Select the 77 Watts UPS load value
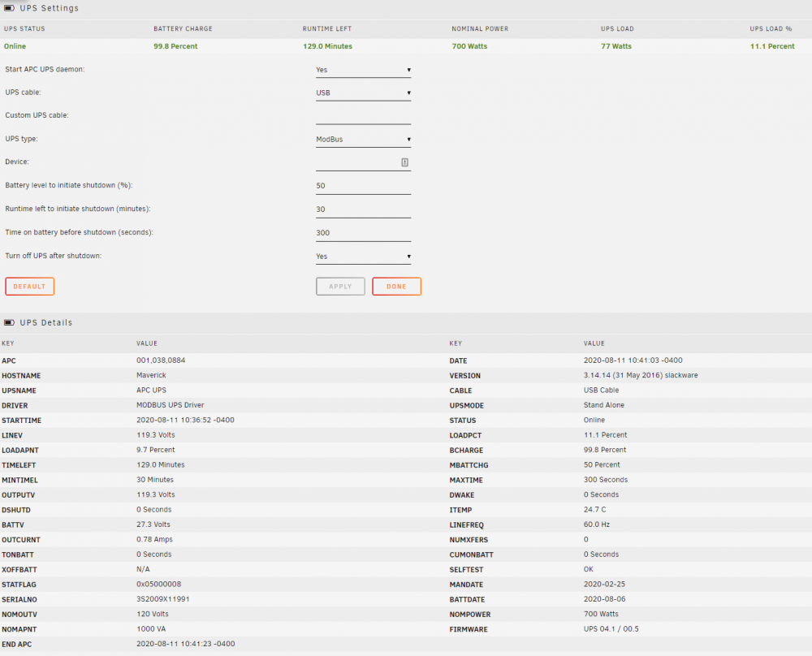This screenshot has height=656, width=812. click(x=616, y=46)
